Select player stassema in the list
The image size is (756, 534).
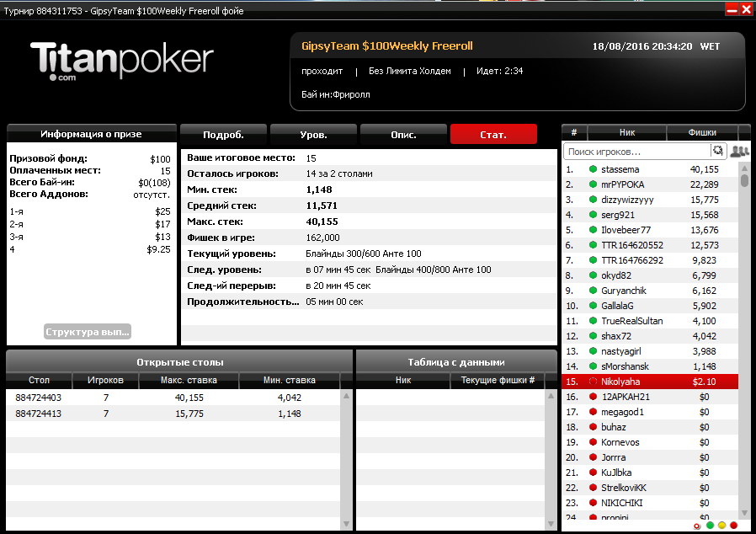pyautogui.click(x=650, y=169)
